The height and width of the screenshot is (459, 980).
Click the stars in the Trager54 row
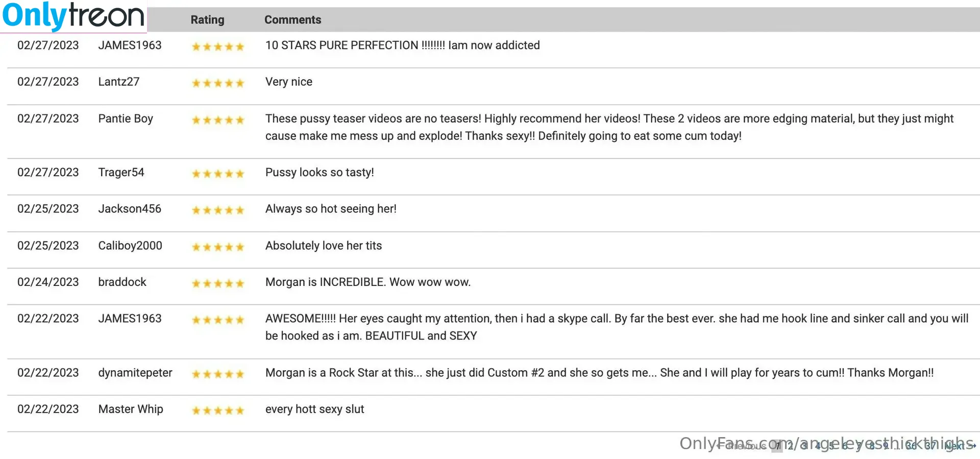click(x=218, y=174)
